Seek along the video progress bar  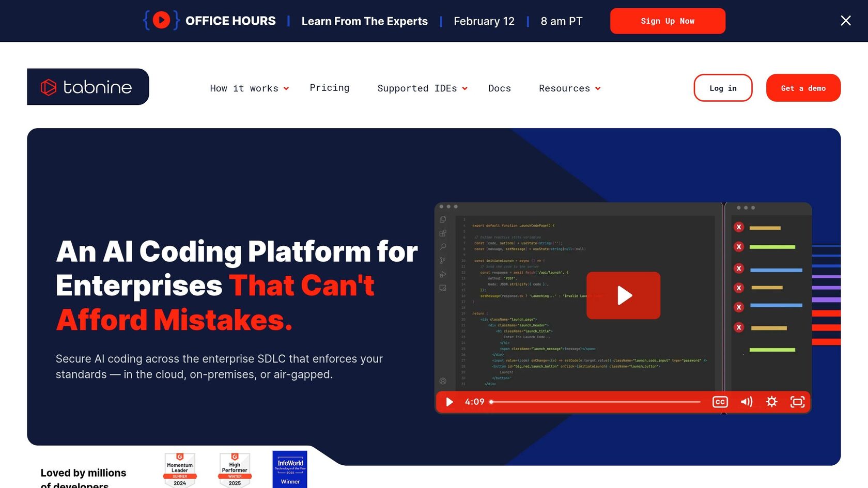point(595,402)
